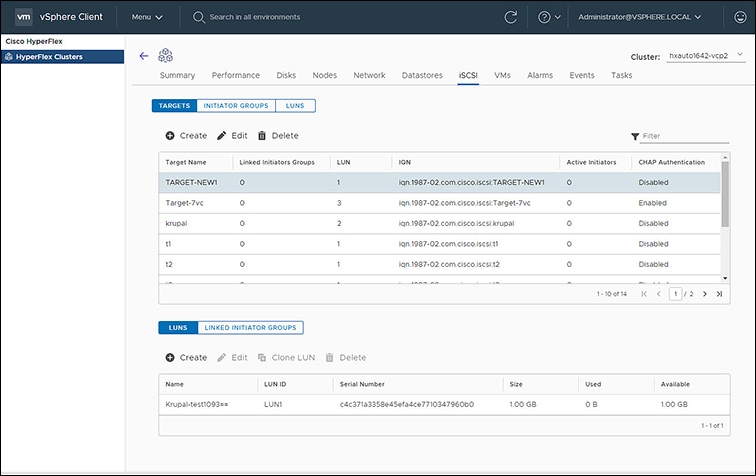
Task: Select the t2 target row
Action: click(439, 265)
